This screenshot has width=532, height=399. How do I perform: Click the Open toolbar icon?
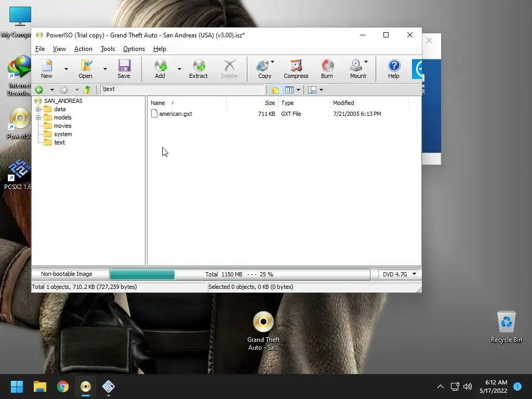tap(86, 69)
